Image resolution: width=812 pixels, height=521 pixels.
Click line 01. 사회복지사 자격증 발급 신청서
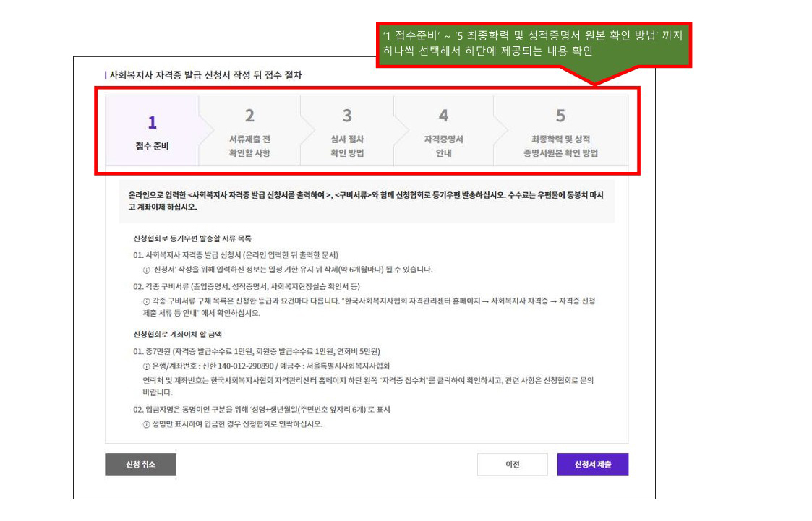(x=236, y=255)
